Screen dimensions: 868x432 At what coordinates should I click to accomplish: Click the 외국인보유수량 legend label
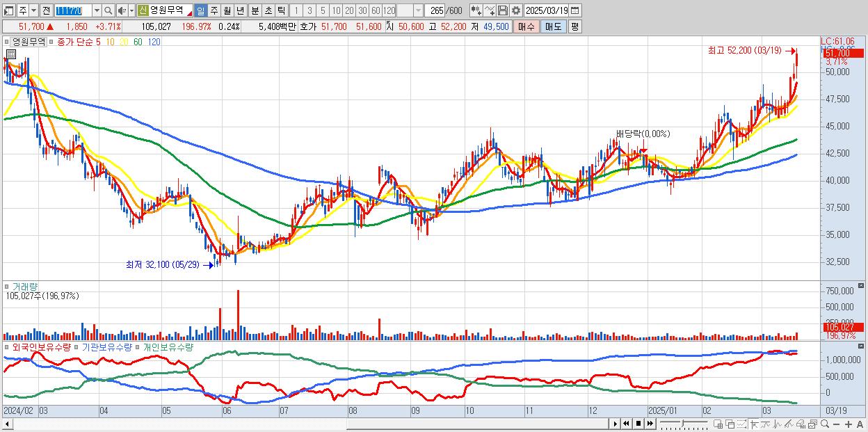point(41,346)
